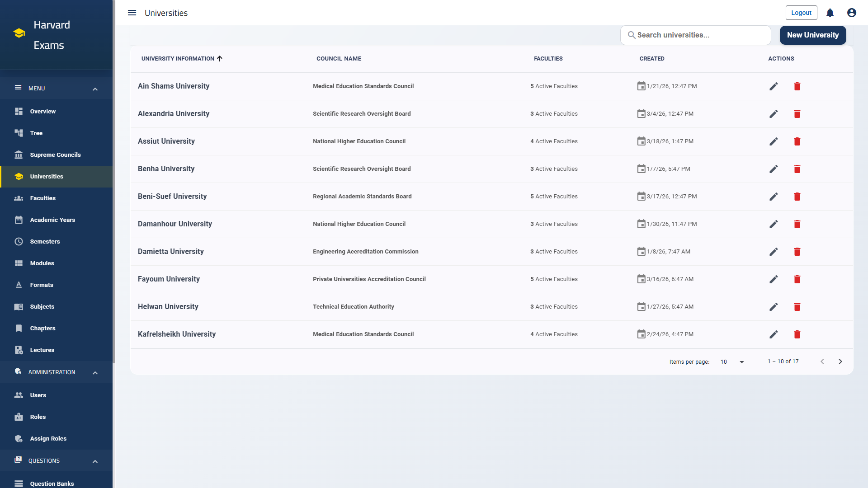Click the account profile icon
The height and width of the screenshot is (488, 868).
pos(851,13)
